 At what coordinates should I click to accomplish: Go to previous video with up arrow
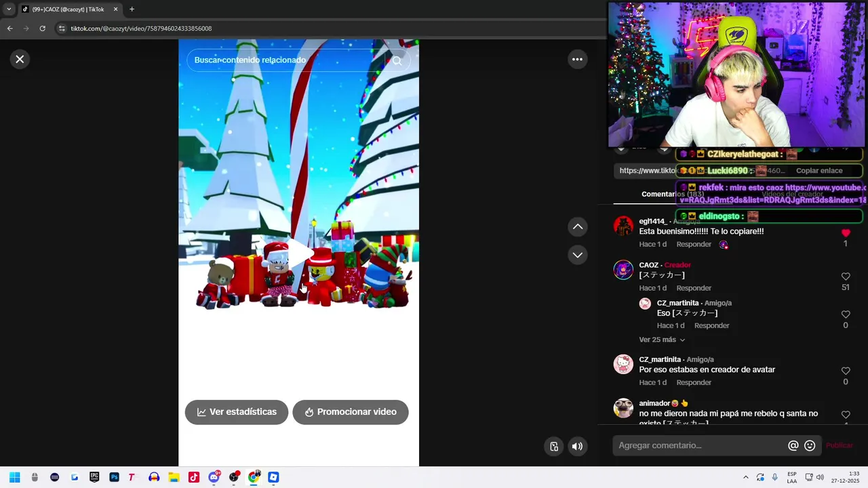coord(577,226)
